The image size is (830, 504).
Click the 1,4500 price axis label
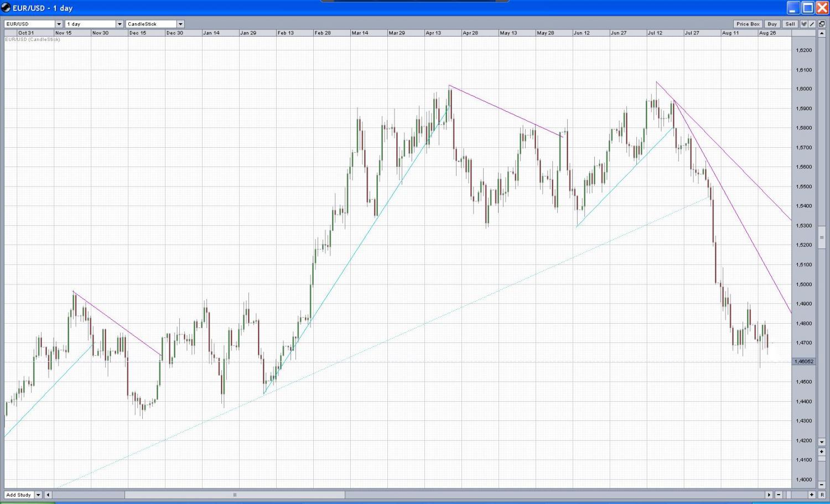point(804,382)
